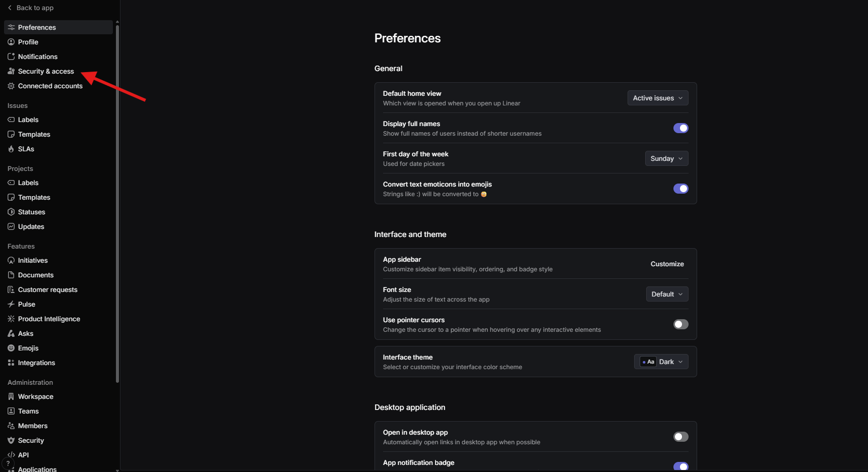
Task: Change First day of the week selector
Action: coord(666,158)
